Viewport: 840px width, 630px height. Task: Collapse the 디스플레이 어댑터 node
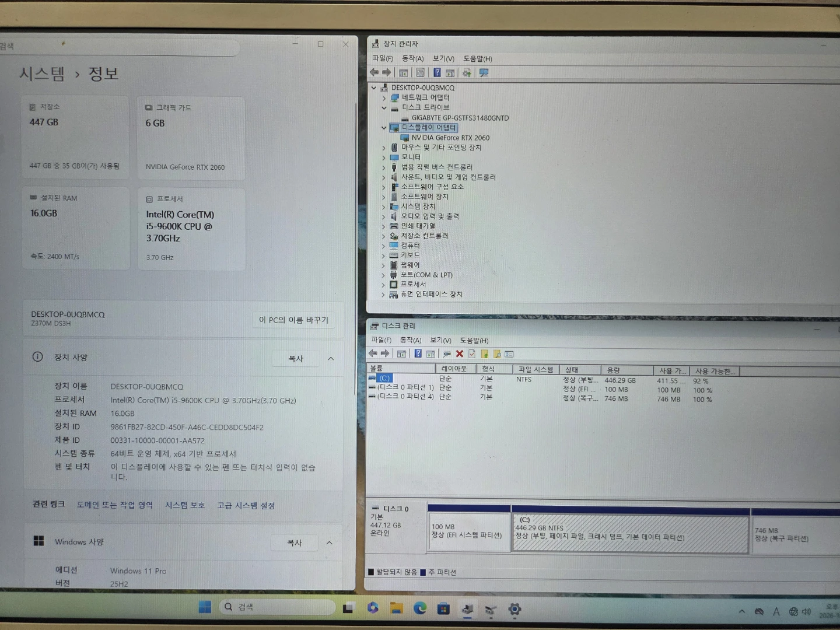tap(384, 128)
